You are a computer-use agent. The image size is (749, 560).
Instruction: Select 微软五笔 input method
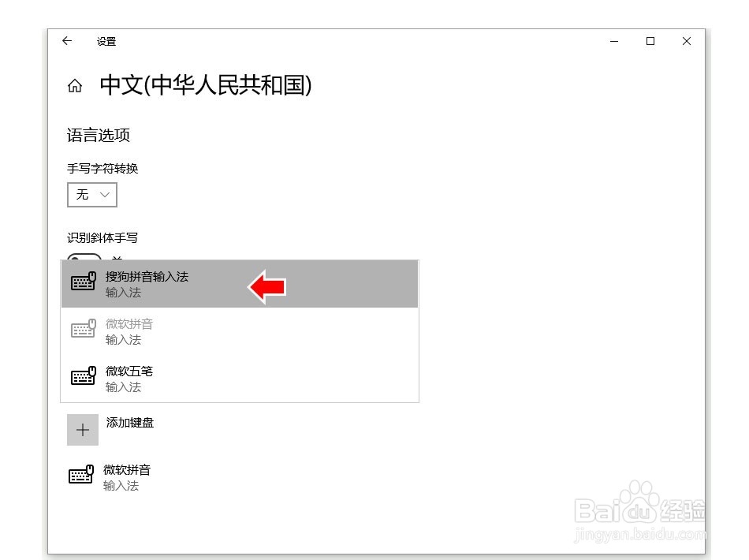pos(240,379)
